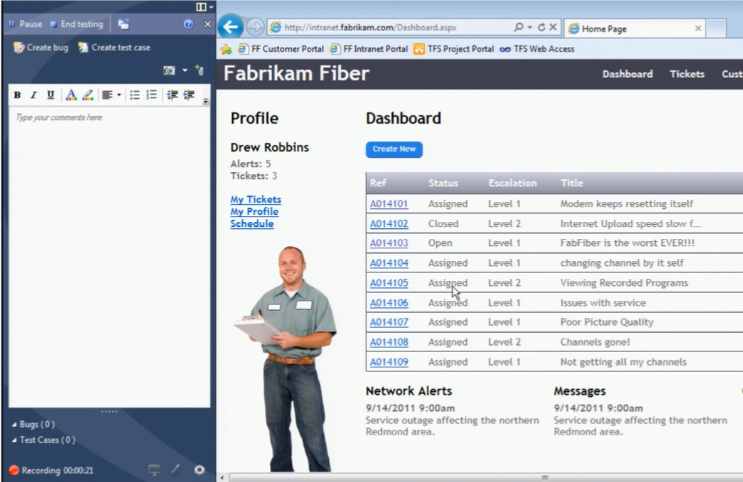The width and height of the screenshot is (743, 482).
Task: Open ticket A014103
Action: 389,243
